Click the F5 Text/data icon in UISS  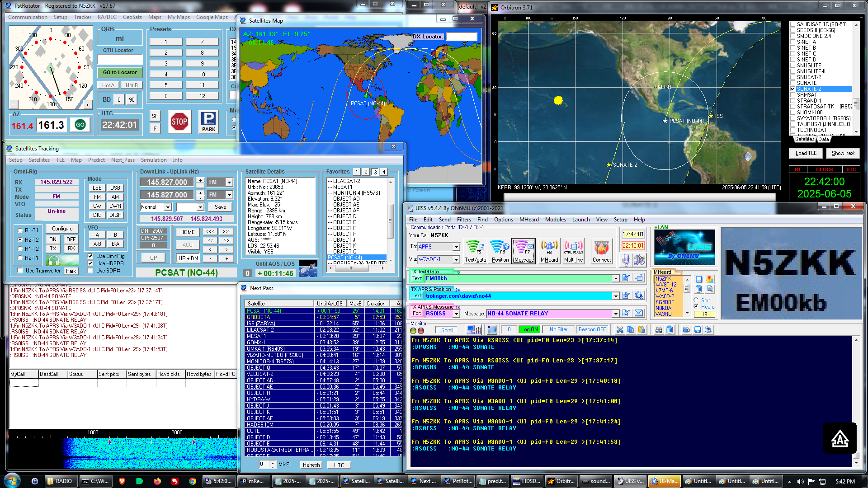tap(475, 251)
